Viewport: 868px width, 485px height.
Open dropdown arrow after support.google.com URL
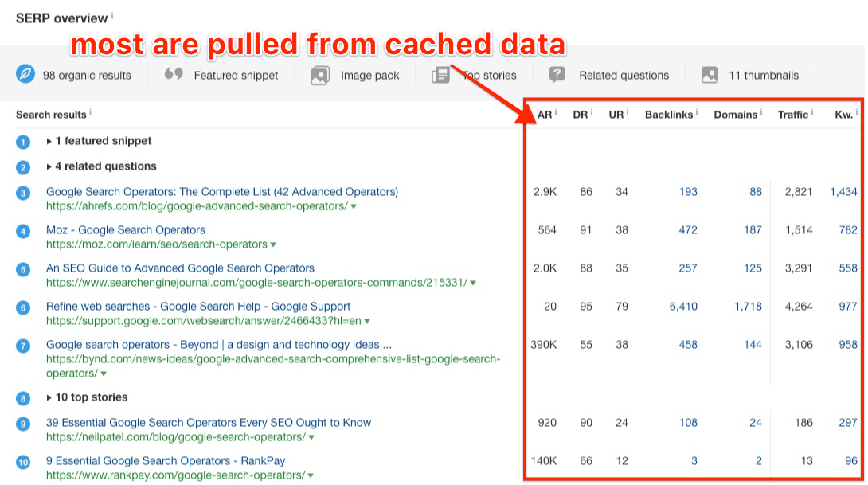[367, 322]
